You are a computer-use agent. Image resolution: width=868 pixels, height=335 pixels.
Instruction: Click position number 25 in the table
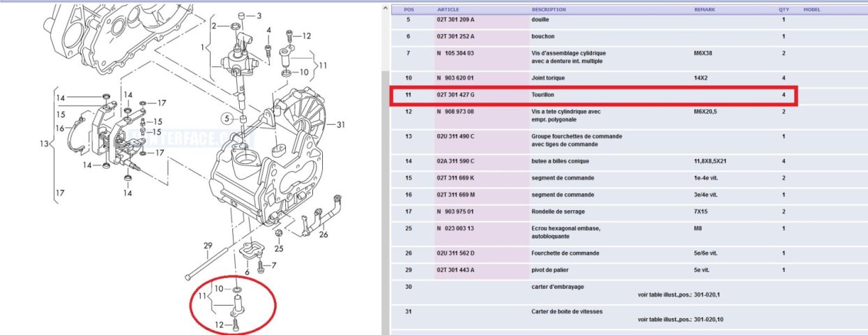[409, 228]
